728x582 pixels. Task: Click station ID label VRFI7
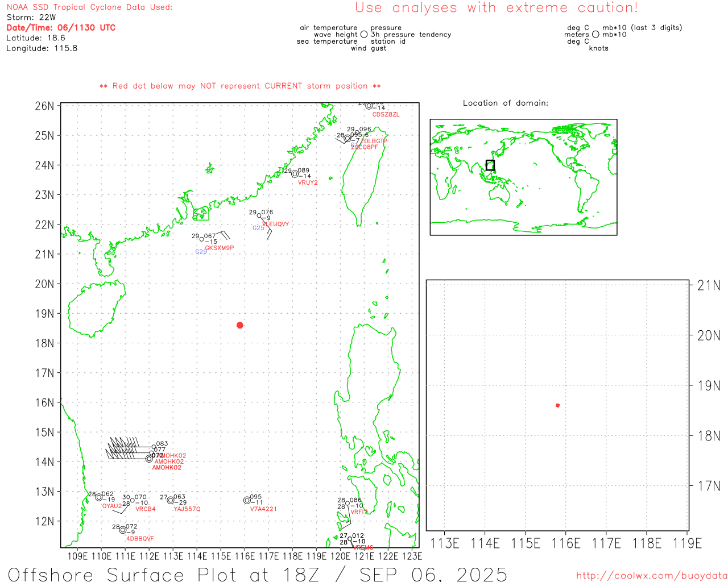point(359,512)
